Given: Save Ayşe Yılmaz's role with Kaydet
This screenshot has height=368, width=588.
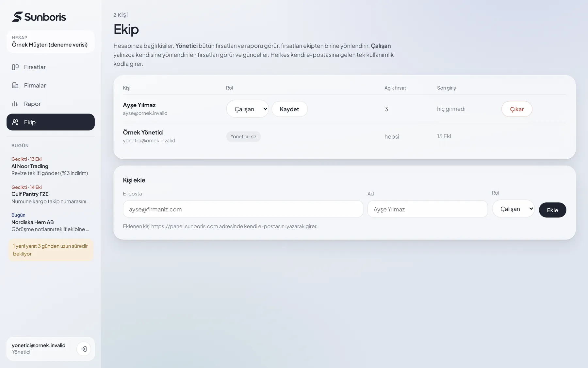Looking at the screenshot, I should 289,109.
